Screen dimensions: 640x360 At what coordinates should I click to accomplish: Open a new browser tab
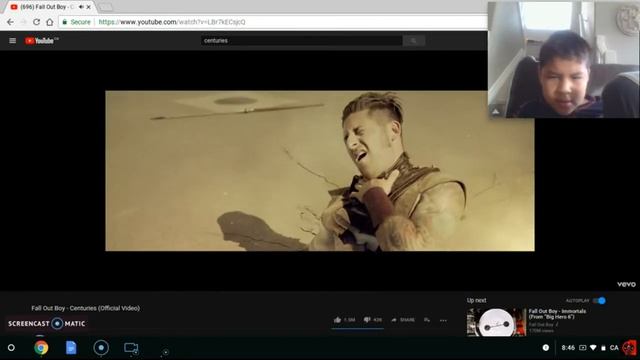105,7
